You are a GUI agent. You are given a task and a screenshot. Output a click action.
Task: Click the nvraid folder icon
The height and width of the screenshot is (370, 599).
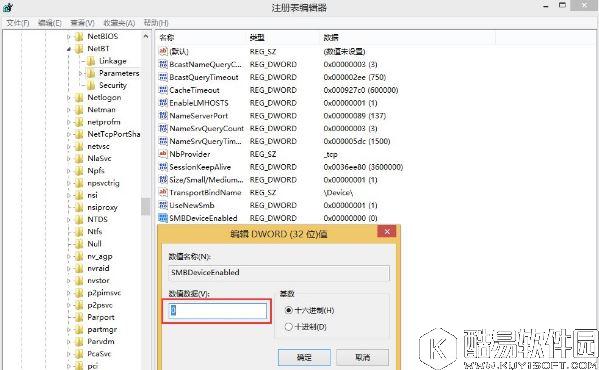(79, 268)
